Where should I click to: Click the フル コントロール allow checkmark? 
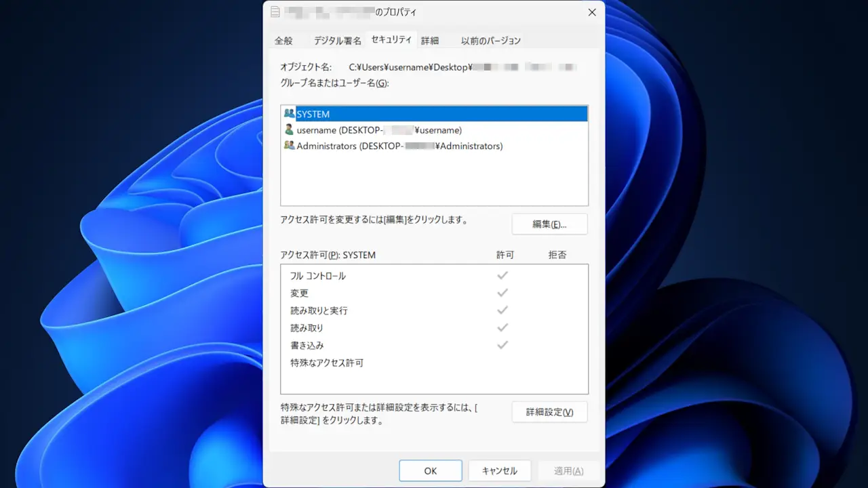point(502,276)
